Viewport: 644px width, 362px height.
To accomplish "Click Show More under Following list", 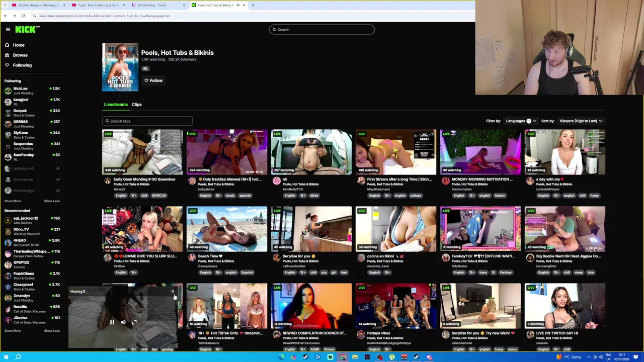I will pos(13,201).
